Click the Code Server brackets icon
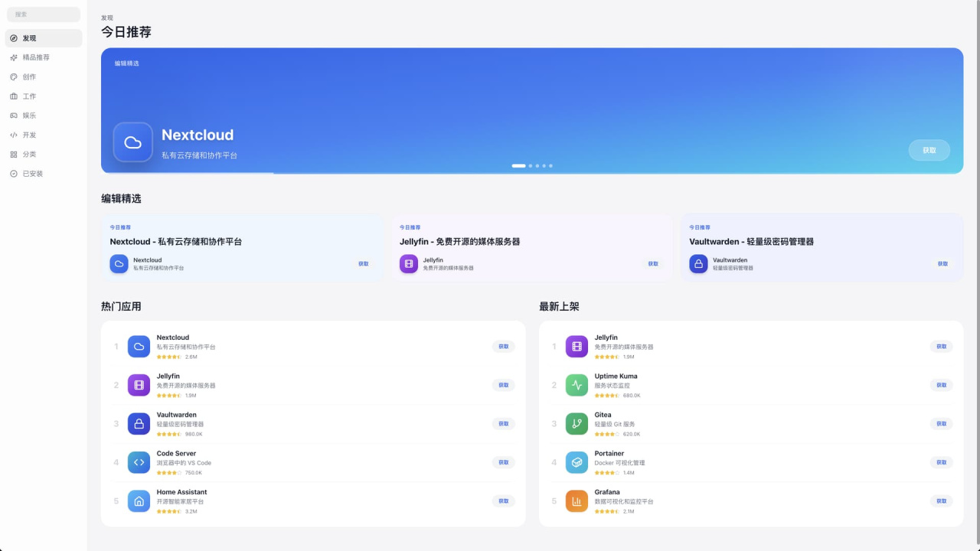 pos(139,462)
